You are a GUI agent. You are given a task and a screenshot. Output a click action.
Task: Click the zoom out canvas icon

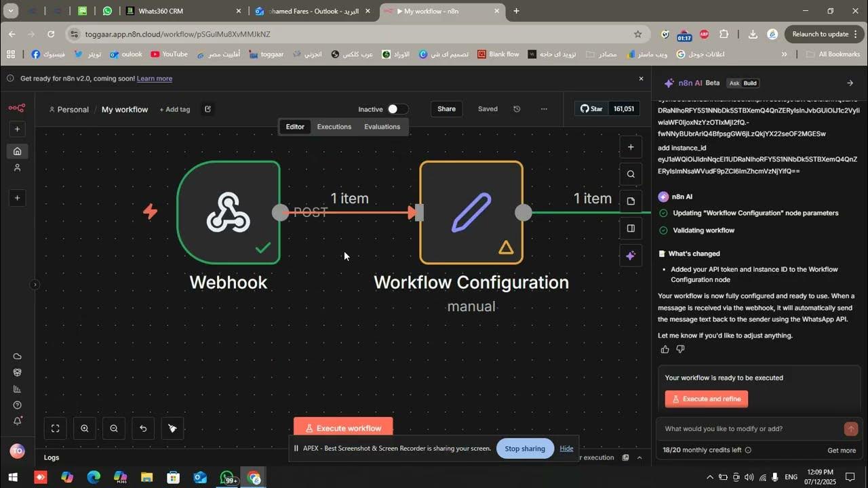[114, 428]
